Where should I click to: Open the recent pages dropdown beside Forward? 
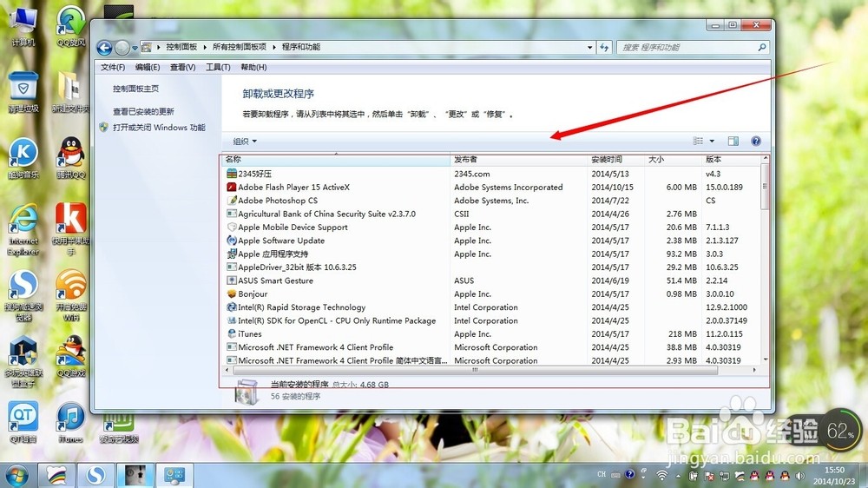pos(135,48)
